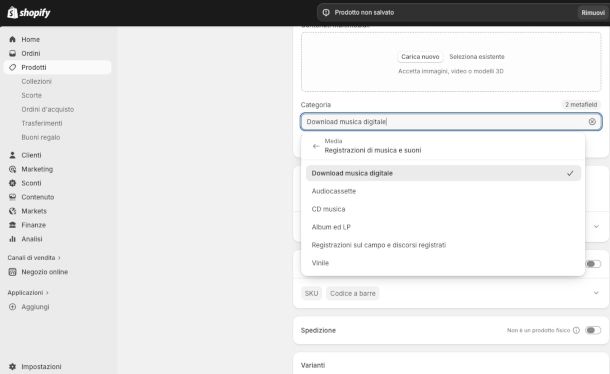610x374 pixels.
Task: Open the Finanze page label
Action: (33, 225)
